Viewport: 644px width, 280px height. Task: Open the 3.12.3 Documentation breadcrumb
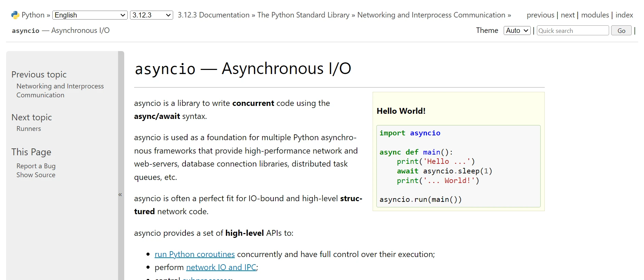(x=214, y=15)
